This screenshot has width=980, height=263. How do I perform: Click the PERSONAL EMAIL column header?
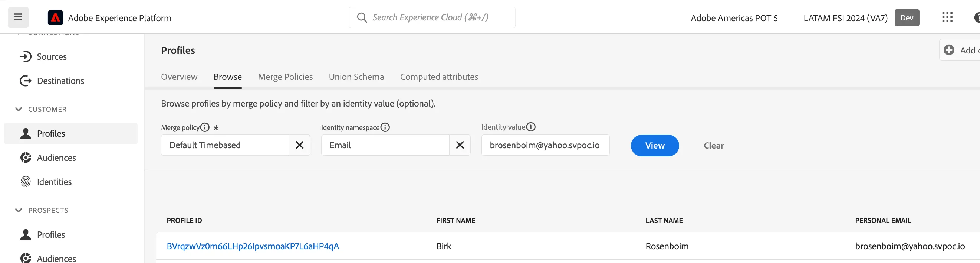[883, 221]
